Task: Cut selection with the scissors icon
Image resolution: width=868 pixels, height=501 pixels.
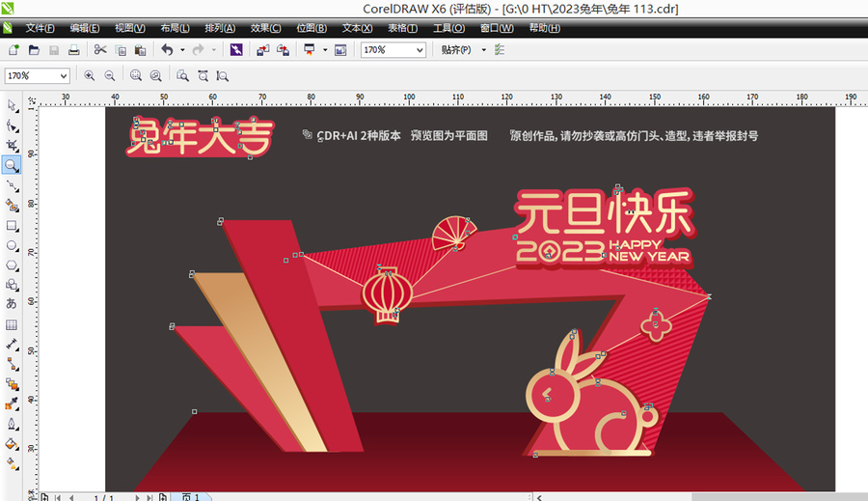Action: pyautogui.click(x=100, y=50)
